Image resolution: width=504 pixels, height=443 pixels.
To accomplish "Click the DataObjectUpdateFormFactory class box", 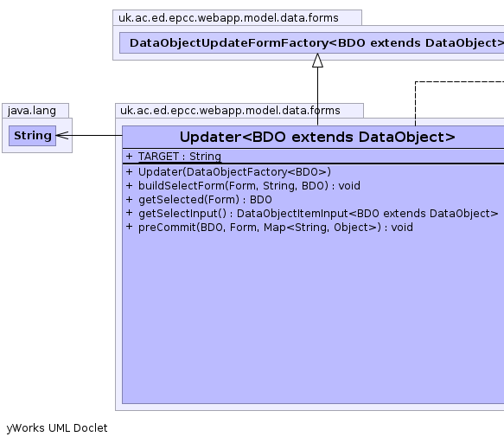I will pyautogui.click(x=312, y=42).
